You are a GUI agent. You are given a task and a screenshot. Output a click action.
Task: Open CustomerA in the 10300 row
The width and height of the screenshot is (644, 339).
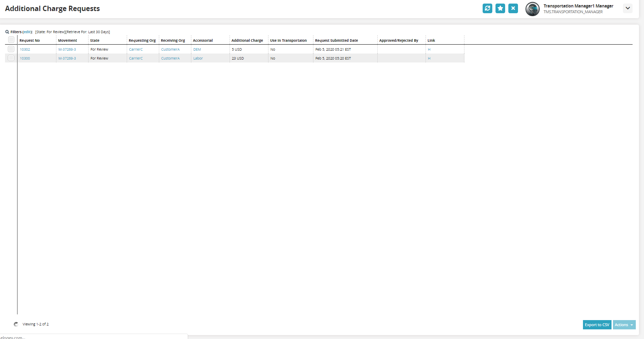point(170,58)
